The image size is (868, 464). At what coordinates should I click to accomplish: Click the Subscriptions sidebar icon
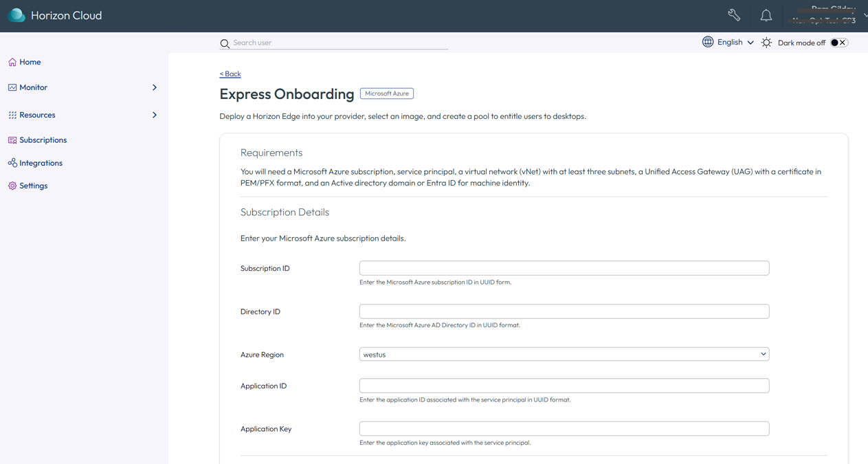pyautogui.click(x=12, y=140)
